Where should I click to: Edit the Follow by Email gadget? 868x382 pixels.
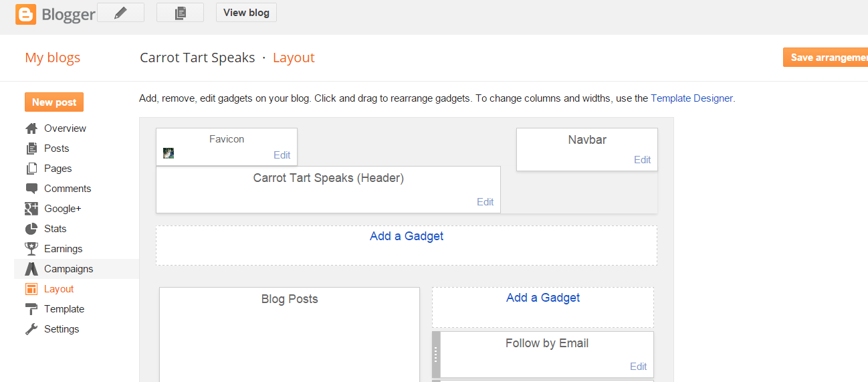(x=638, y=367)
